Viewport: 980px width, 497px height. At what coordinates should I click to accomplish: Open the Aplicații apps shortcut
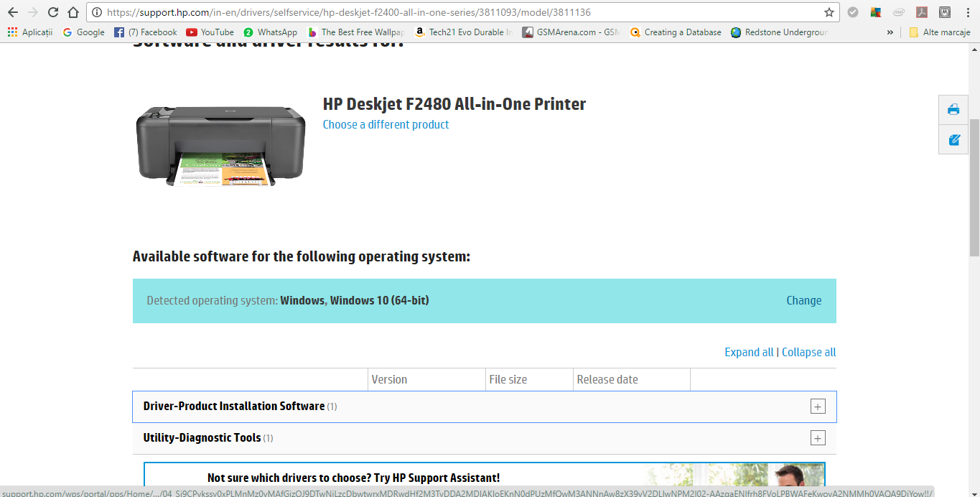(x=29, y=32)
